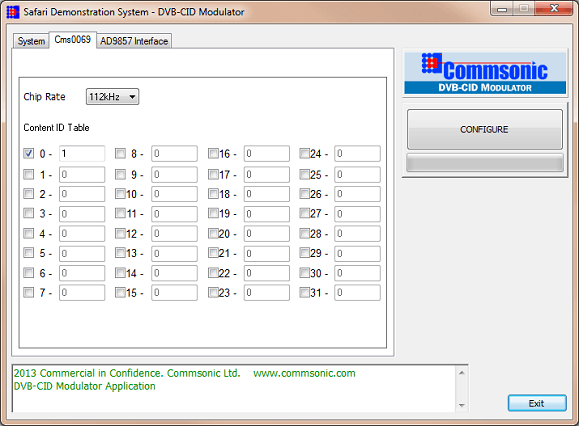Tick the checkbox for Content ID 15
Viewport: 579px width, 426px height.
120,292
